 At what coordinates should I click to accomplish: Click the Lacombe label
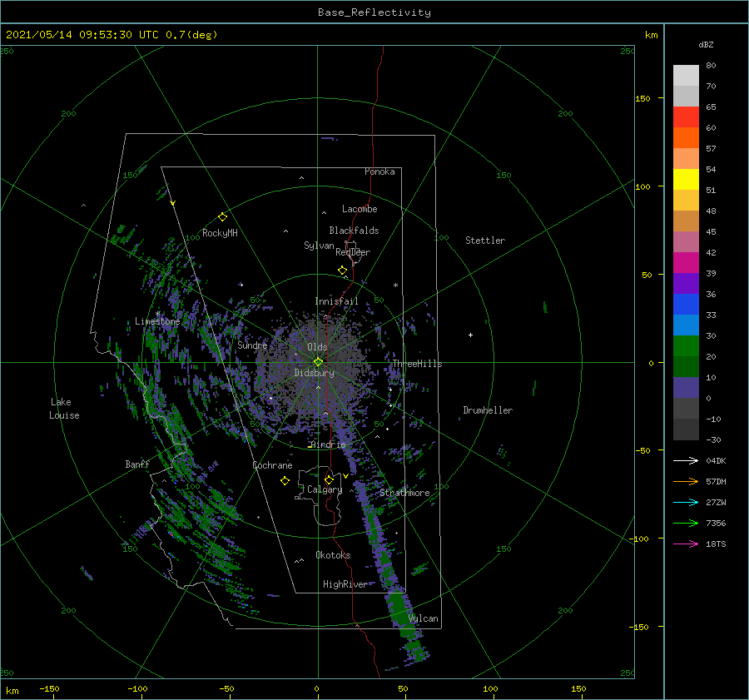click(360, 209)
